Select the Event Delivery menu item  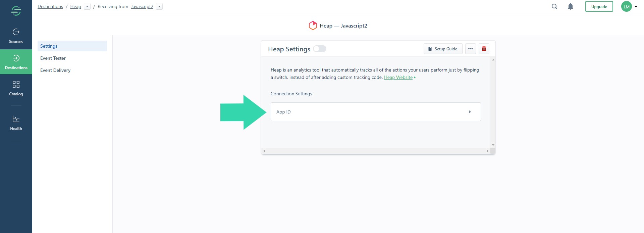pos(55,70)
